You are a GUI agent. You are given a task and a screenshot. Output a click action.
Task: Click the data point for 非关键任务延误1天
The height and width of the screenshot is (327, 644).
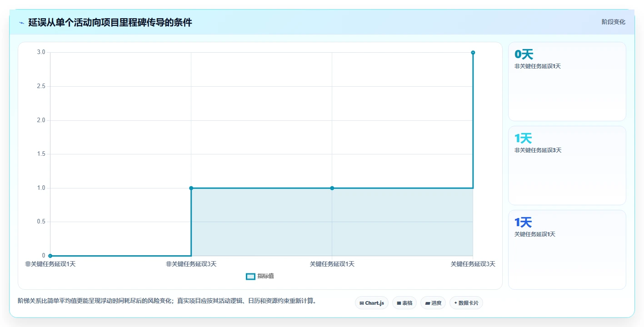[50, 256]
